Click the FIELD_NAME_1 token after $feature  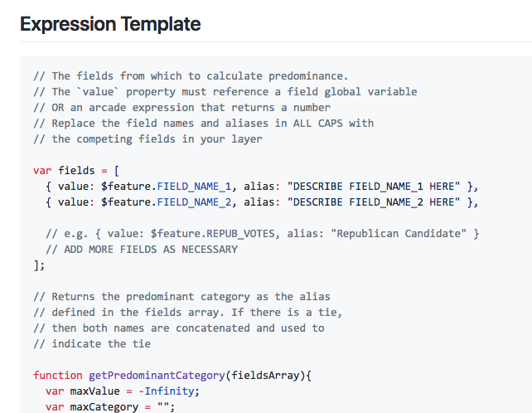[194, 185]
